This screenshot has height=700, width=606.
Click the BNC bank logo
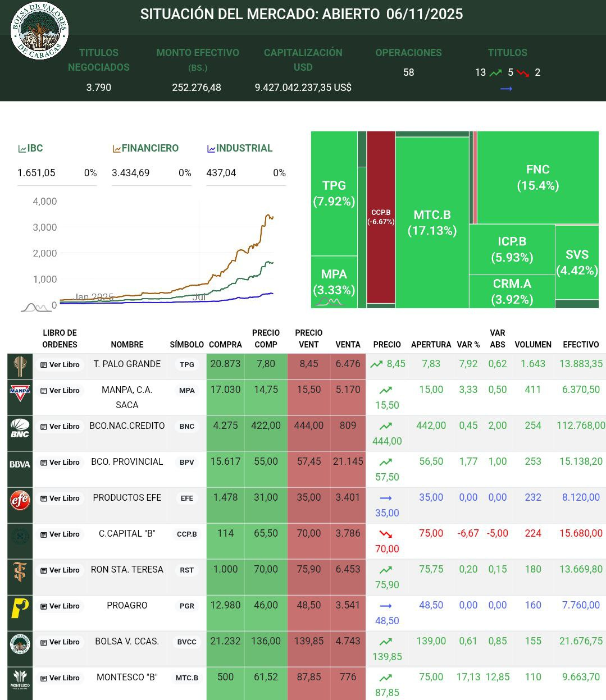point(20,428)
